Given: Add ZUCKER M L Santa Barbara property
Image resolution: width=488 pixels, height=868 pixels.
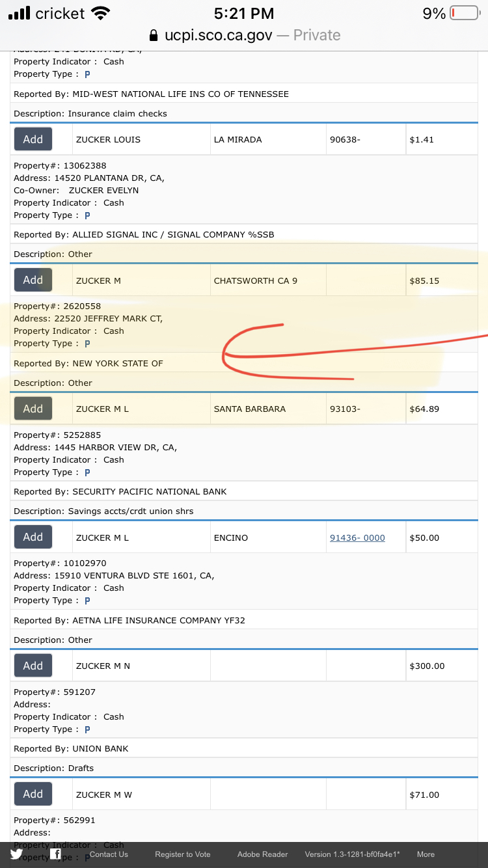Looking at the screenshot, I should click(x=33, y=409).
